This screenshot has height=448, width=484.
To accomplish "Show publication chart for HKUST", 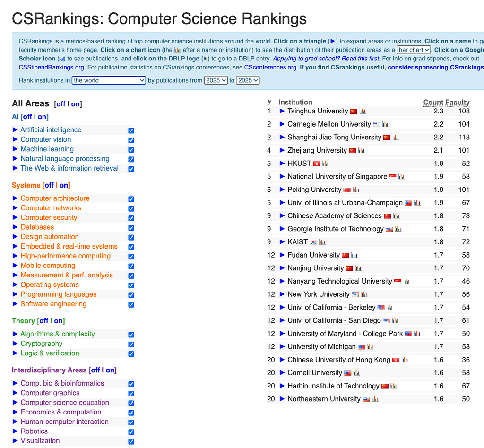I will pos(326,164).
